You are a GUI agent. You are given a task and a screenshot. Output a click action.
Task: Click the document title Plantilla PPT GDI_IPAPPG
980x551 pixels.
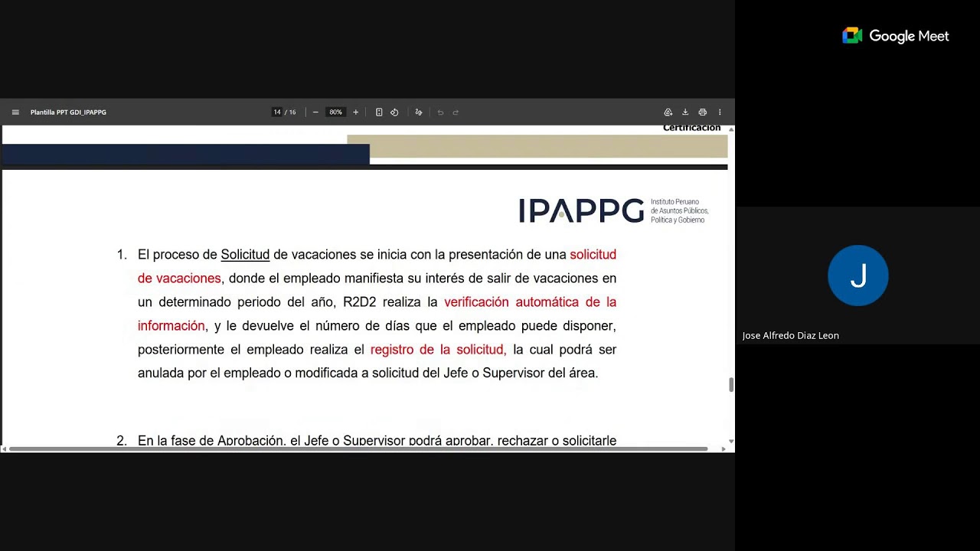(68, 112)
